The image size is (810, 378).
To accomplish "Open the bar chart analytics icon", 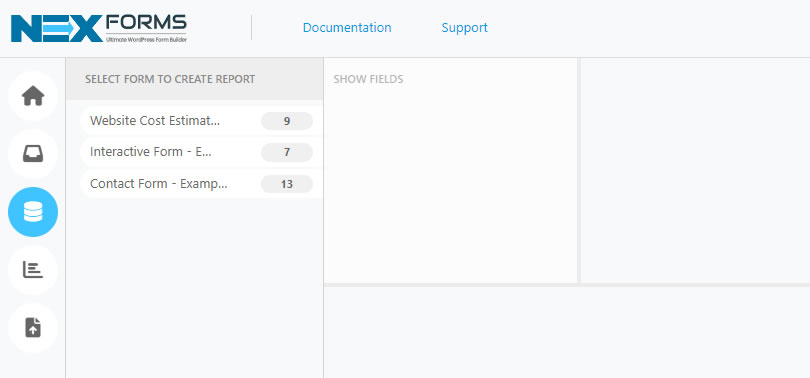I will click(x=33, y=270).
